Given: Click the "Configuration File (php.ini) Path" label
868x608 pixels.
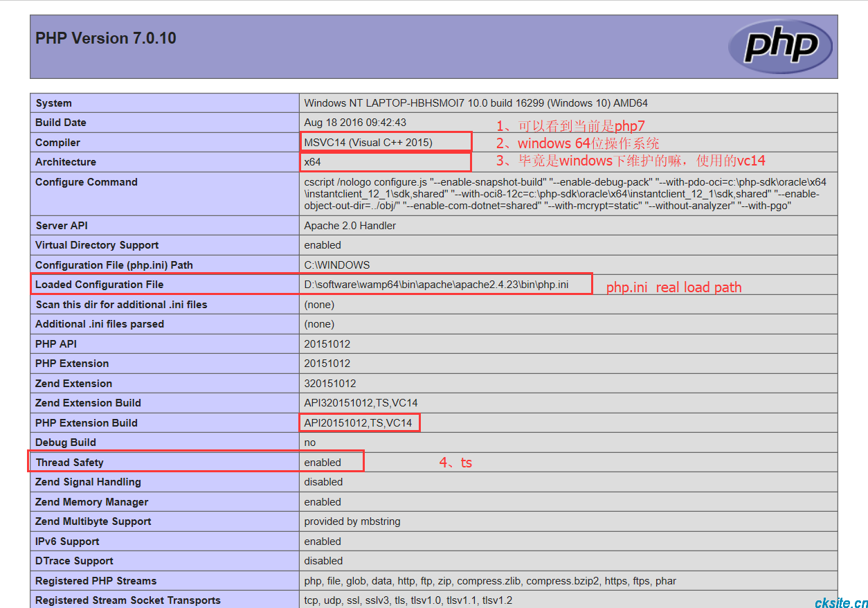Looking at the screenshot, I should (114, 265).
